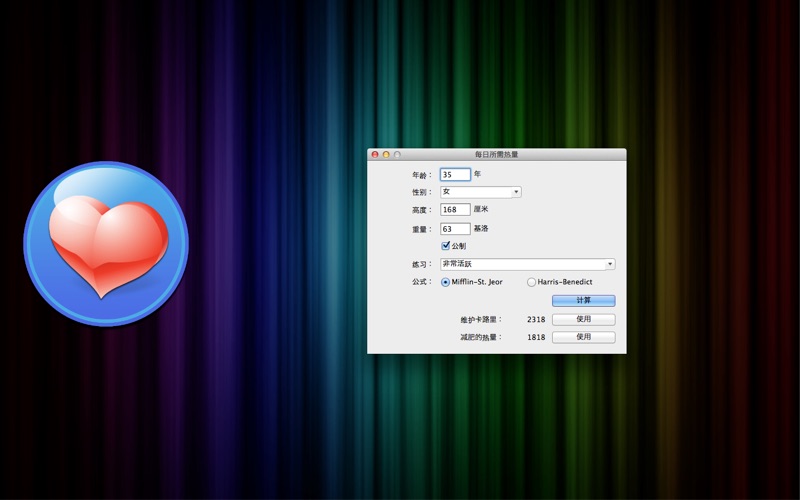The image size is (800, 500).
Task: Focus the 年龄 age input field
Action: click(455, 174)
